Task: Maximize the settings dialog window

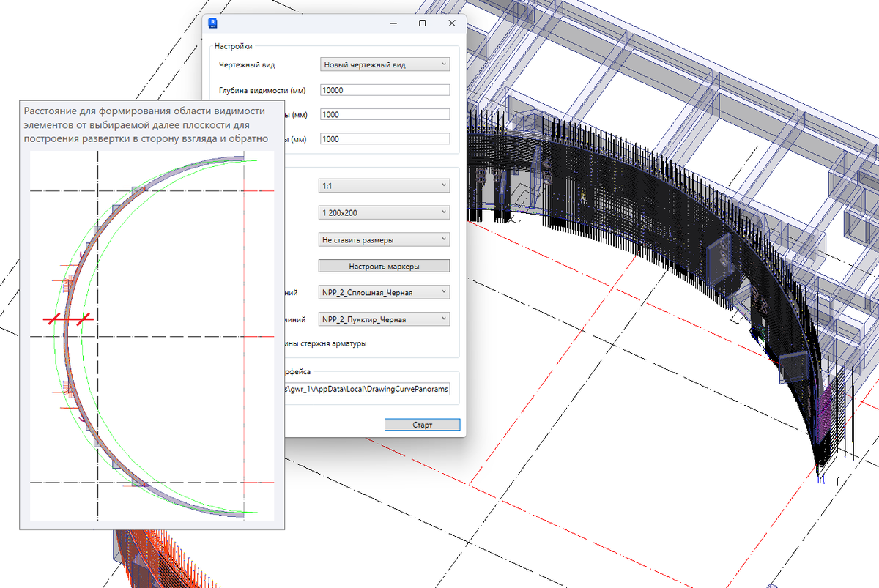Action: click(422, 23)
